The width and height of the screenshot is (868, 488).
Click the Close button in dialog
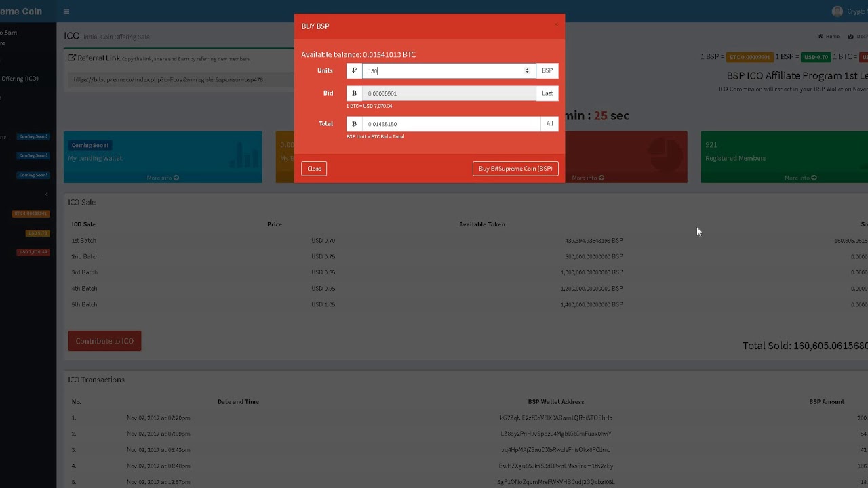pyautogui.click(x=314, y=169)
